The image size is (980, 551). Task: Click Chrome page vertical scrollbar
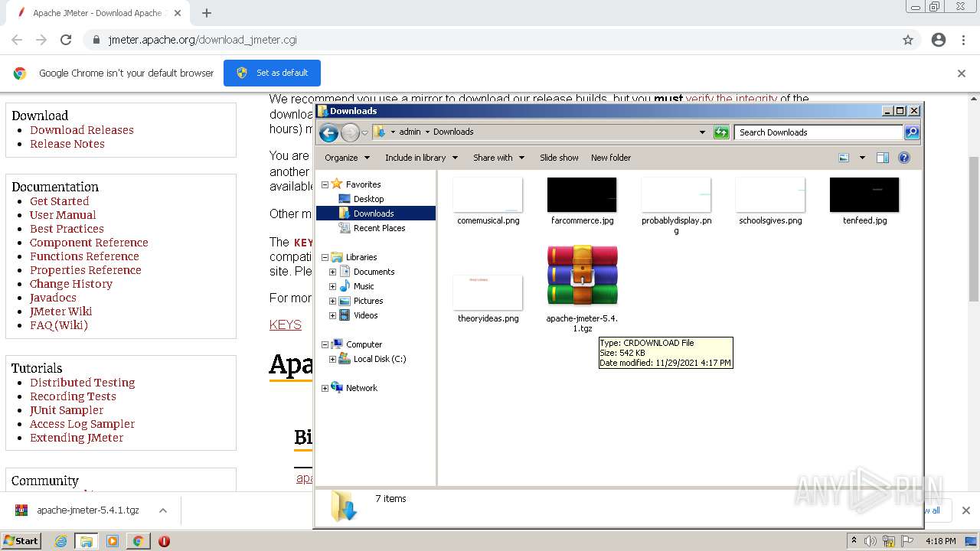(973, 228)
